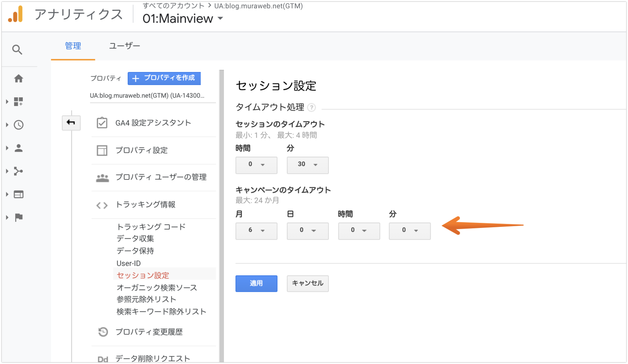
Task: Open Realtime reports clock icon
Action: coord(18,125)
